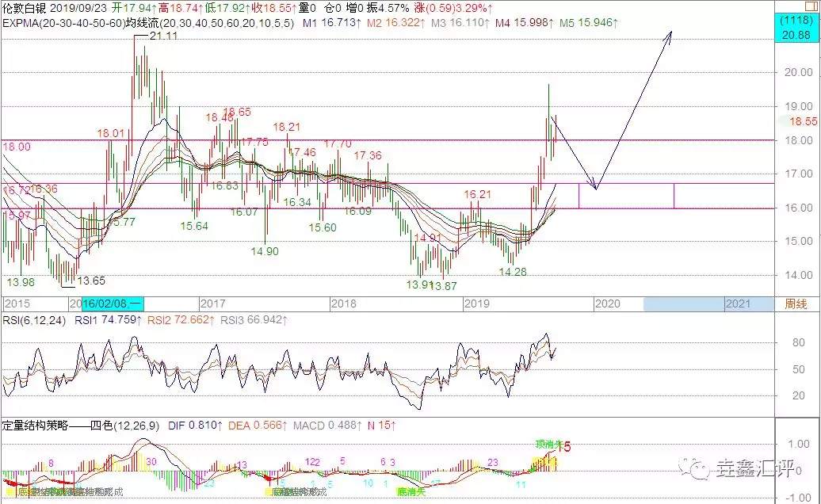Click the RSI3 66.942 value
This screenshot has width=821, height=504.
click(x=254, y=320)
